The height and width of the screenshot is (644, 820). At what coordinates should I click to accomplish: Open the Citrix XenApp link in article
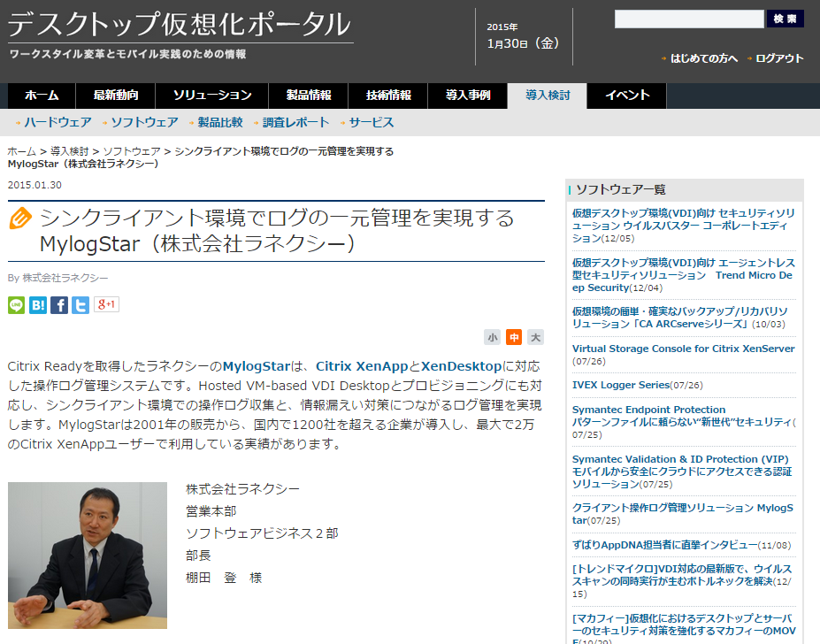click(x=362, y=366)
